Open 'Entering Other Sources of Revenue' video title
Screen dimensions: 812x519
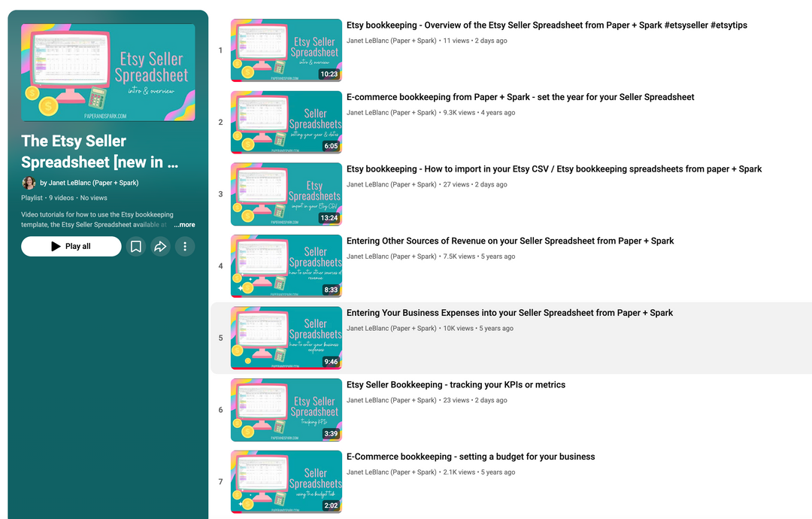coord(510,241)
